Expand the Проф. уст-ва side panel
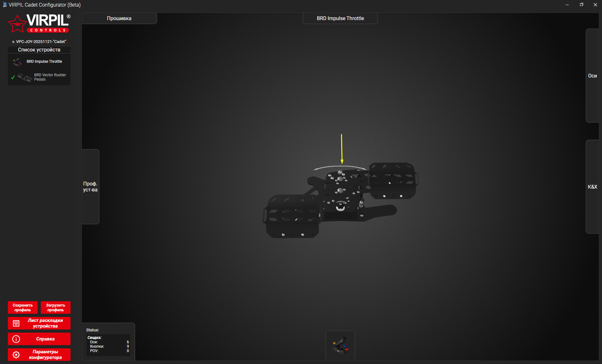This screenshot has width=602, height=364. (x=90, y=187)
